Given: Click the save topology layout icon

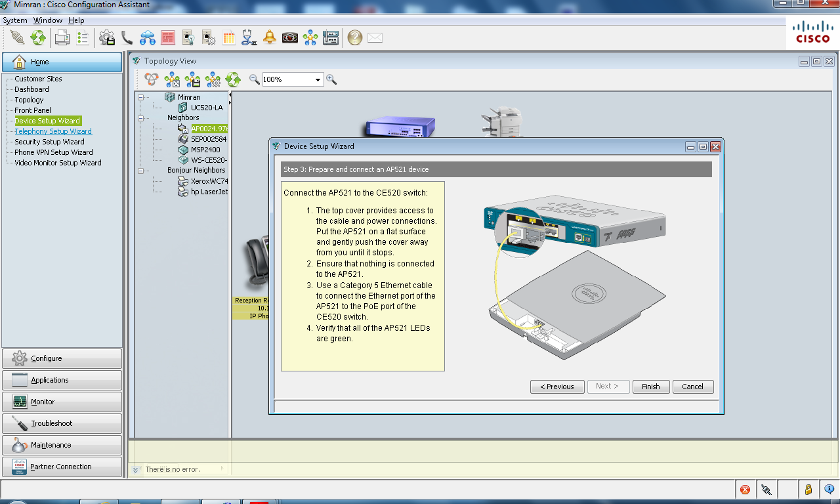Looking at the screenshot, I should click(192, 79).
